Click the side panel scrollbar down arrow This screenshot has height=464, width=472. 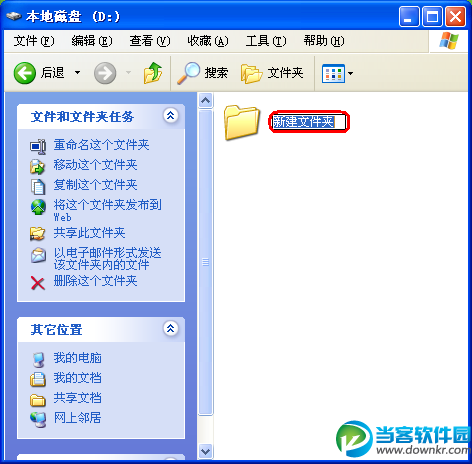(206, 451)
